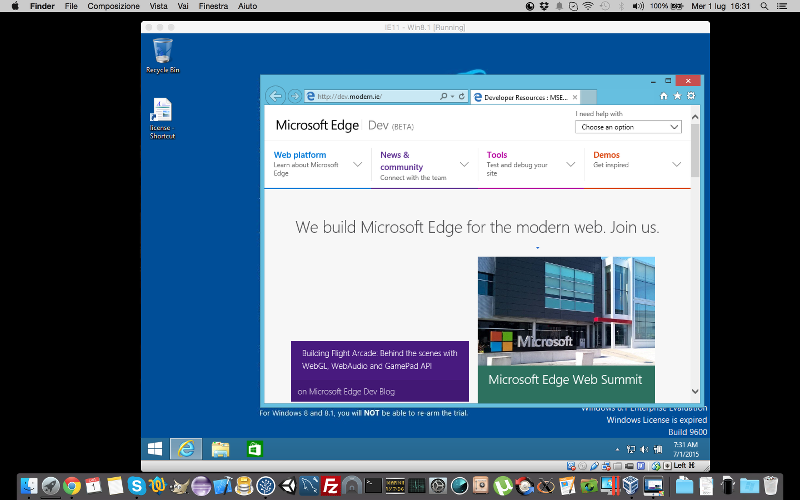
Task: Open the Windows Start button
Action: (x=155, y=449)
